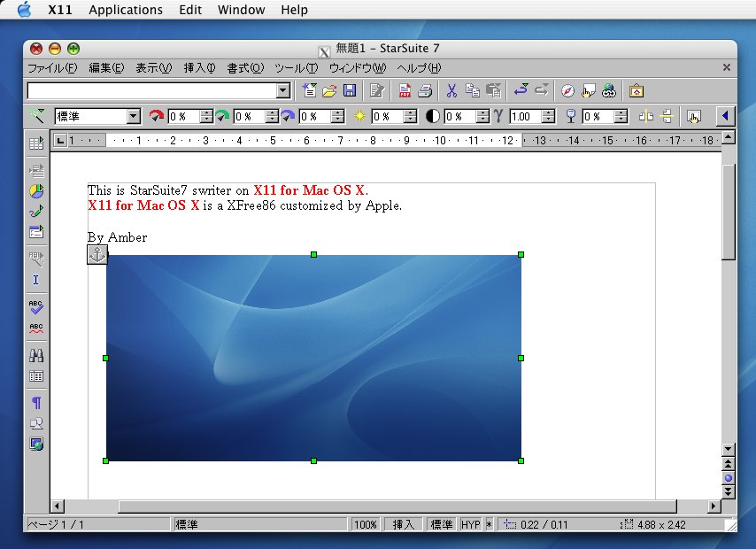Flip the image vertically
The width and height of the screenshot is (756, 549).
667,116
